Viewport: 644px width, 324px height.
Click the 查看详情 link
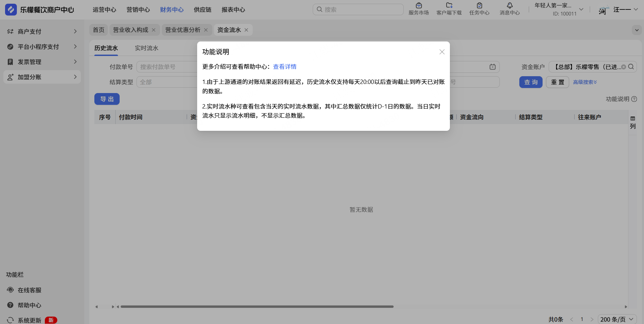tap(285, 67)
